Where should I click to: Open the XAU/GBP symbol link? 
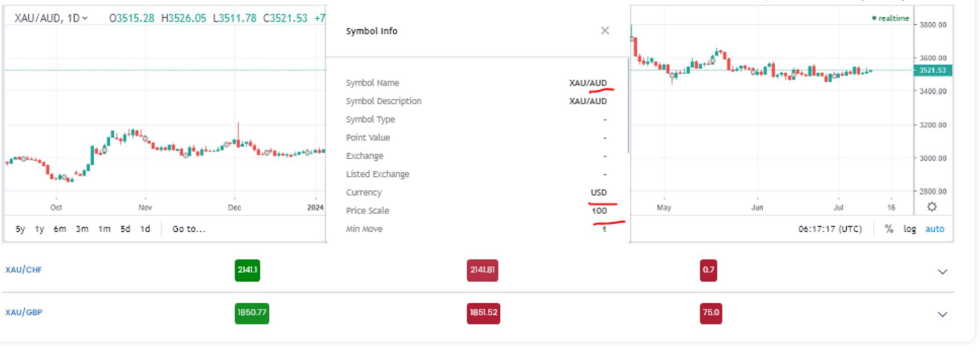coord(24,312)
